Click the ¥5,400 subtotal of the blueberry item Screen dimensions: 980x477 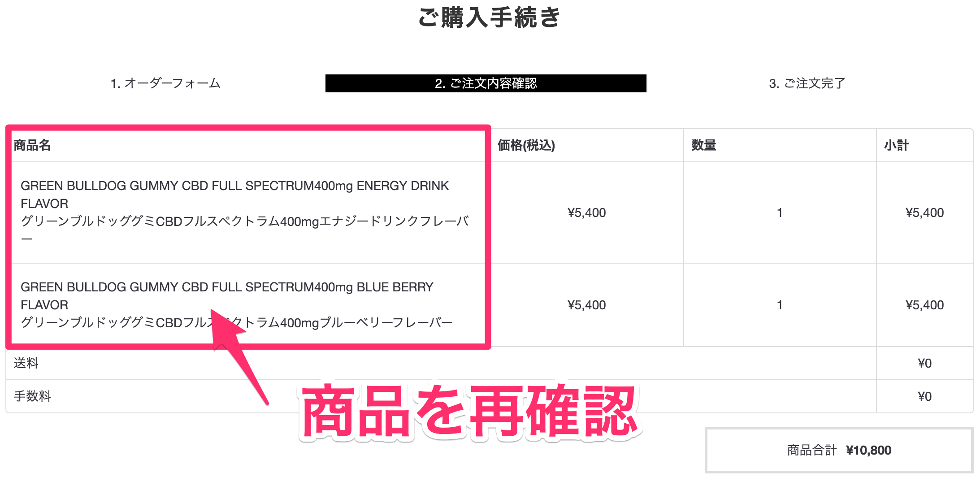pos(924,304)
